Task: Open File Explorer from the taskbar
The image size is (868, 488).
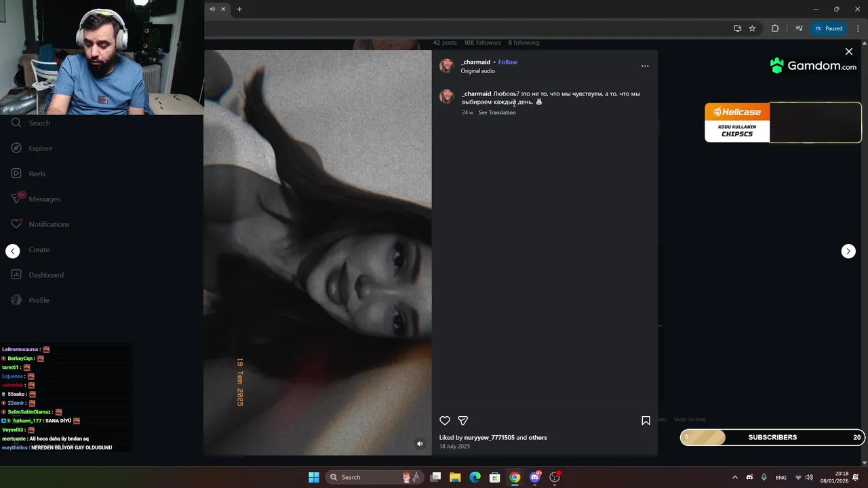Action: pos(455,477)
